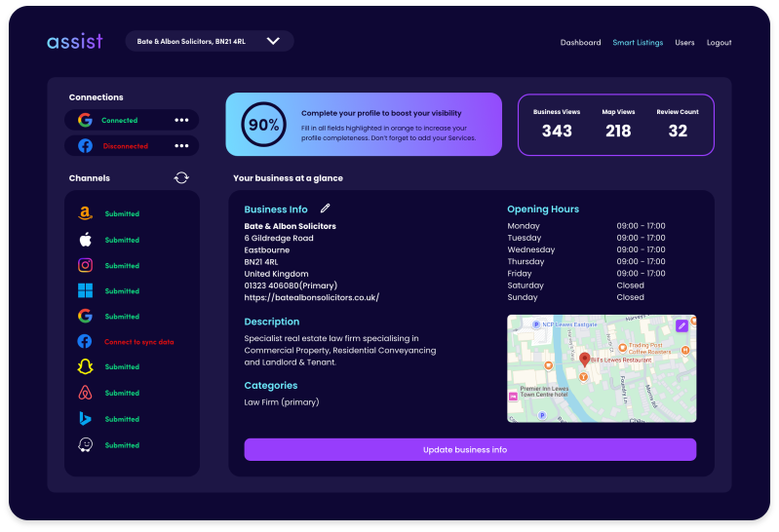Open the three-dot menu for Google connection
Screen dimensions: 779x532
(181, 120)
